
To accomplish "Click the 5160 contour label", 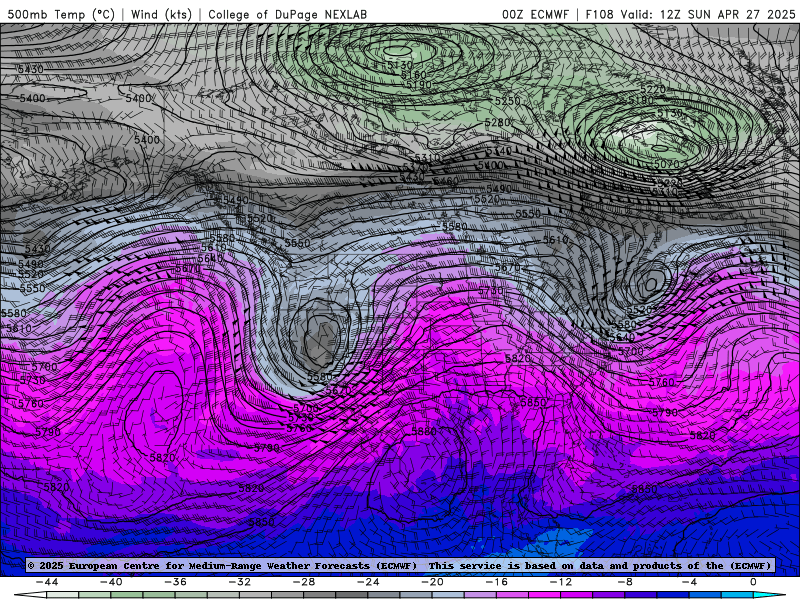I will pyautogui.click(x=413, y=76).
